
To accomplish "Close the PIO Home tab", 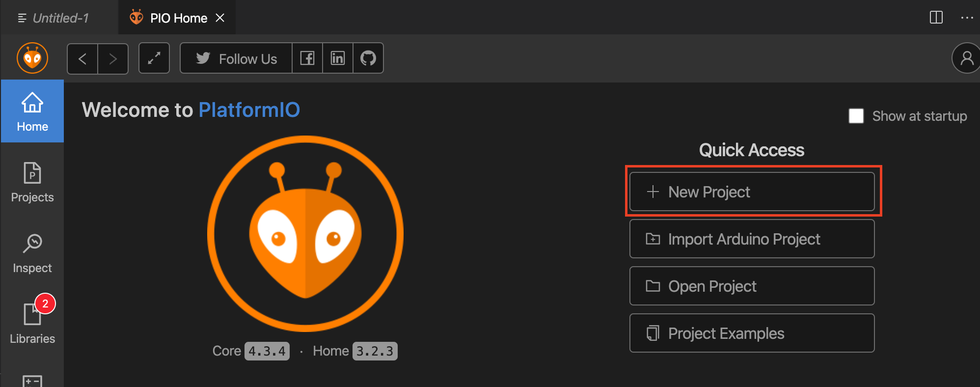I will coord(220,18).
